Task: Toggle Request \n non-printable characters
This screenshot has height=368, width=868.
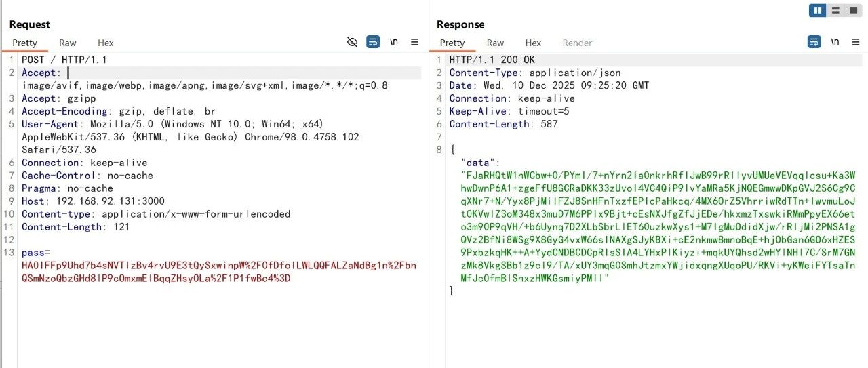Action: tap(394, 42)
